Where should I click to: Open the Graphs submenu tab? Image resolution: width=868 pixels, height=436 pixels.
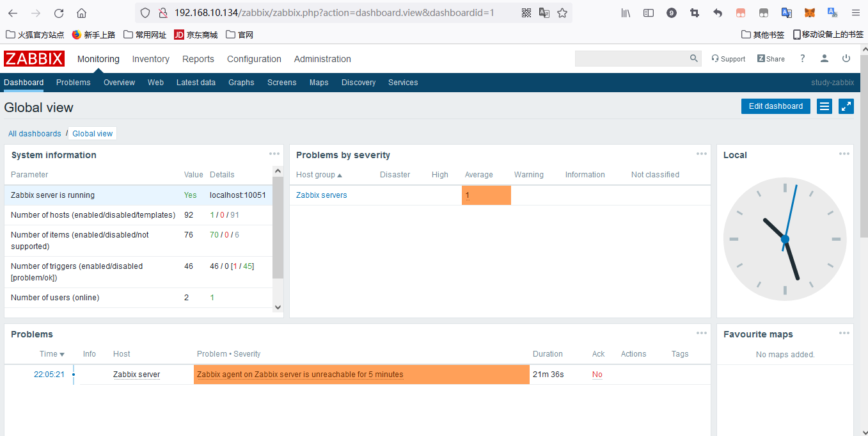241,83
